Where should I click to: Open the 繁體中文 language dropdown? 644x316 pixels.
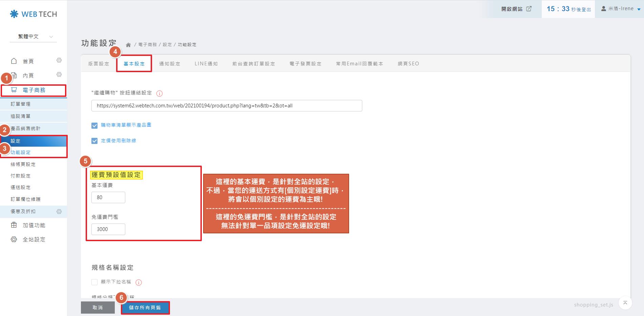tap(33, 37)
